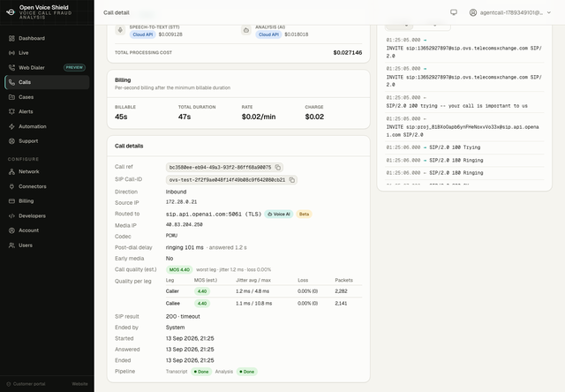565x392 pixels.
Task: Click the billable 45s value
Action: (x=121, y=117)
